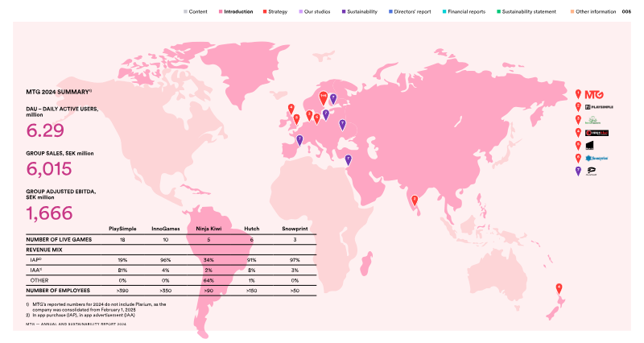The image size is (644, 343).
Task: Jump to the Directors' report section
Action: coord(412,12)
